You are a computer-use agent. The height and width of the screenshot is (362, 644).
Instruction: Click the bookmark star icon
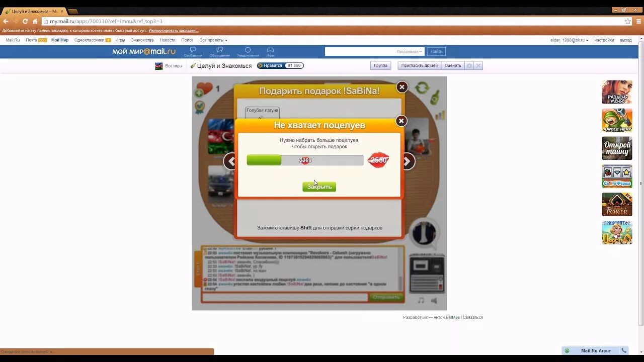tap(627, 21)
